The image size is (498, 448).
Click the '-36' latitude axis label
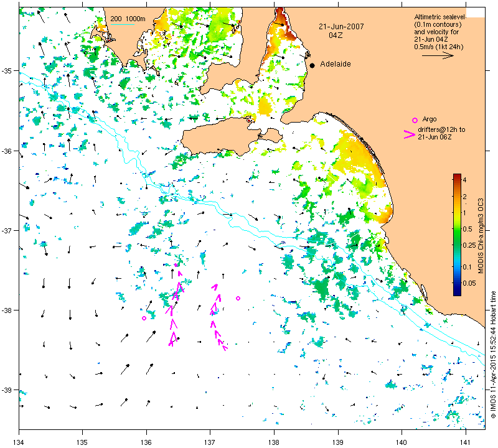[x=11, y=151]
